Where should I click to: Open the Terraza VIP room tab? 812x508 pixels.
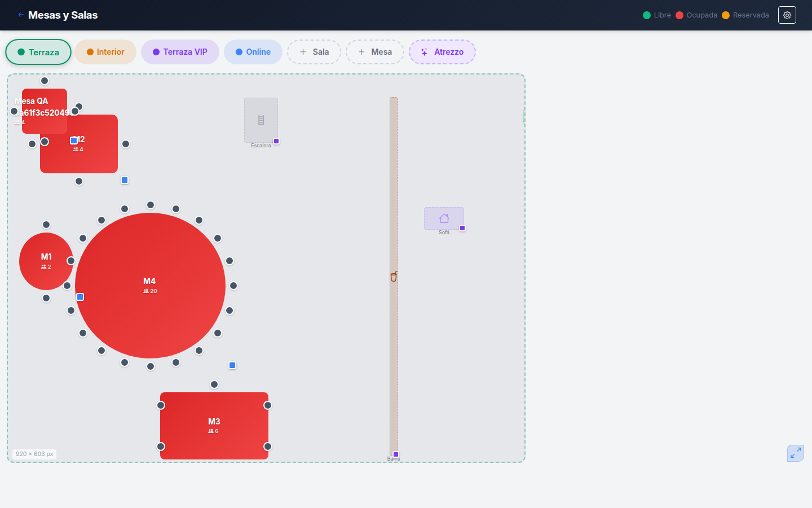(180, 52)
